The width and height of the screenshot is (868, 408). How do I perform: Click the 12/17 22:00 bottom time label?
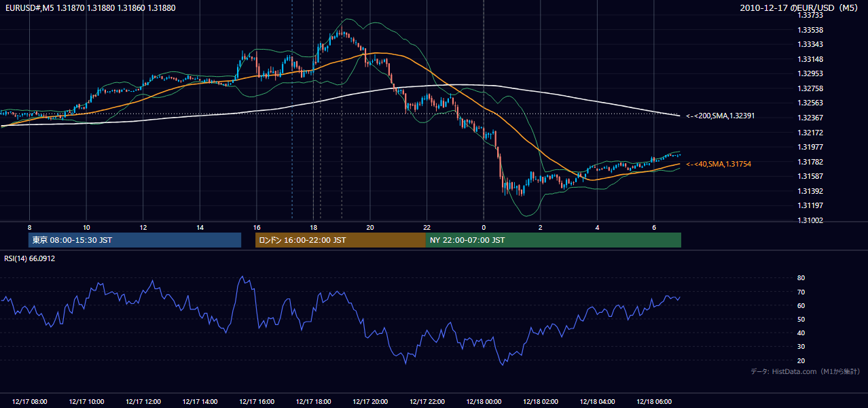pyautogui.click(x=427, y=402)
